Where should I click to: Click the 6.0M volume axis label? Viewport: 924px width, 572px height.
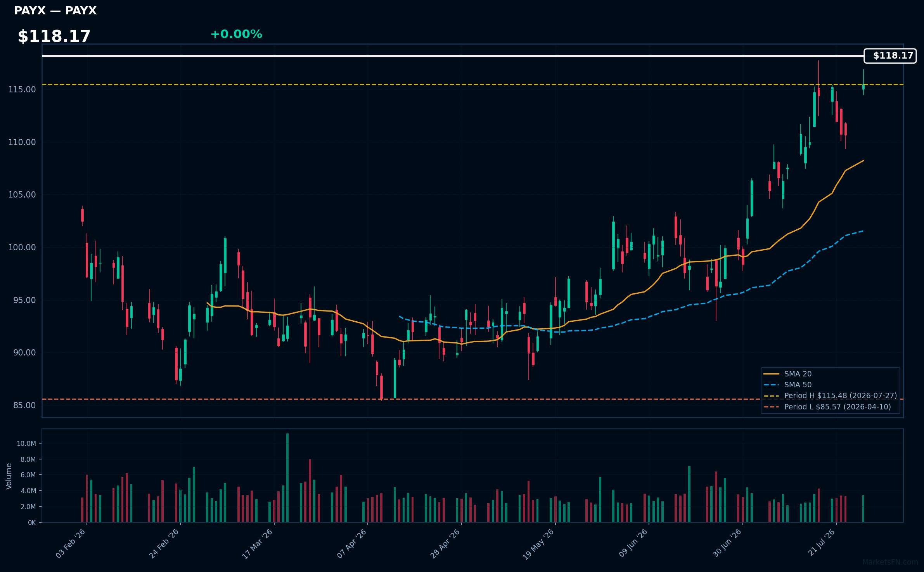click(x=28, y=475)
